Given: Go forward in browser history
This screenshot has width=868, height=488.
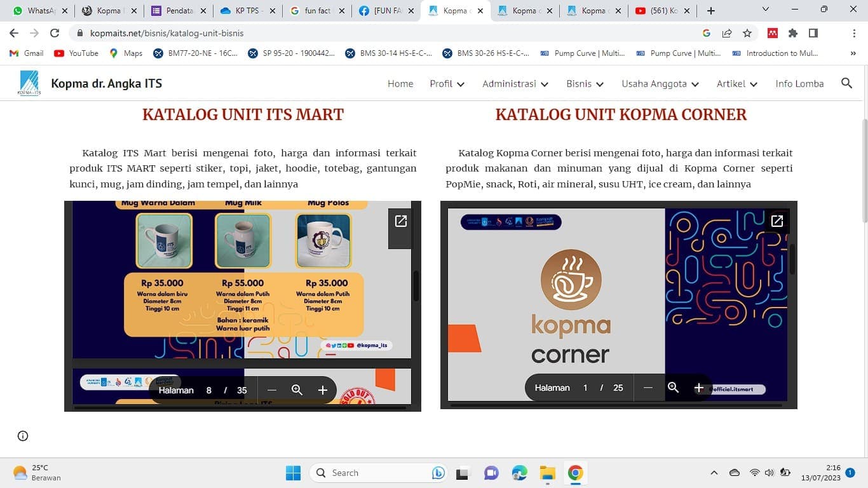Looking at the screenshot, I should [34, 33].
